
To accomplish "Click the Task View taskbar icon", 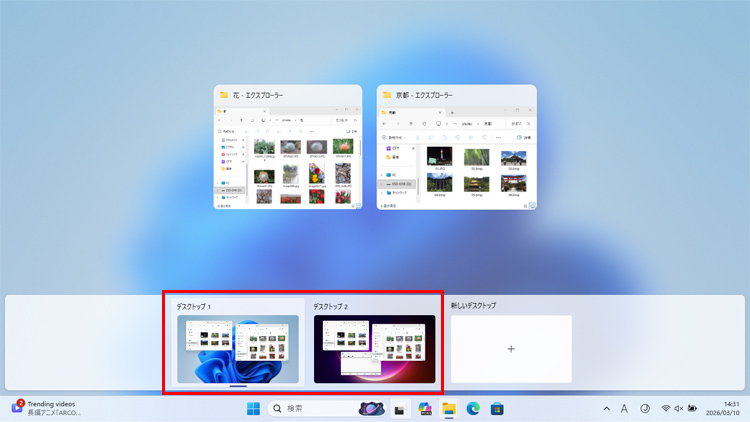I will click(x=399, y=409).
